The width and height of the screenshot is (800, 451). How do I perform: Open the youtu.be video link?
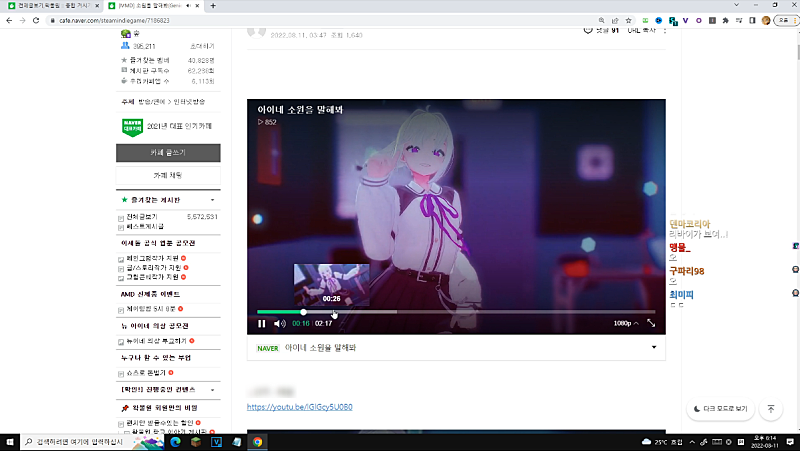click(299, 407)
